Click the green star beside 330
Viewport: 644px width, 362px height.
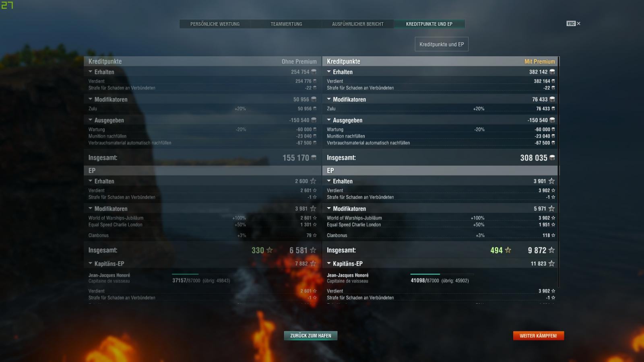pos(270,250)
